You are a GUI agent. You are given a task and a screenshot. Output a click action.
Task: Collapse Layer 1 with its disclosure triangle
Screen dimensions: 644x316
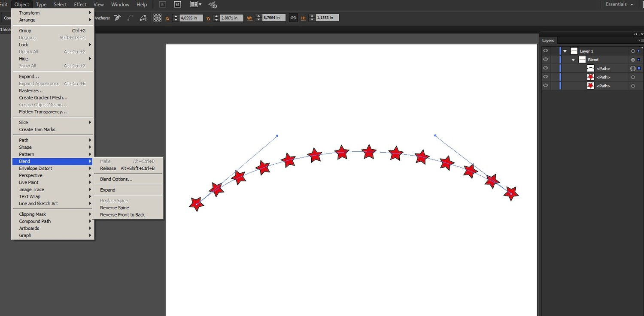565,51
